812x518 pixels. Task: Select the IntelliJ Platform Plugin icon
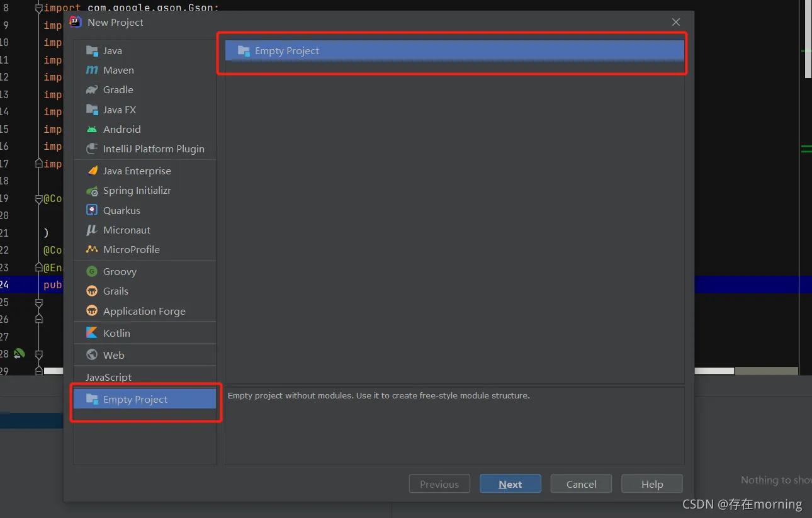(92, 149)
